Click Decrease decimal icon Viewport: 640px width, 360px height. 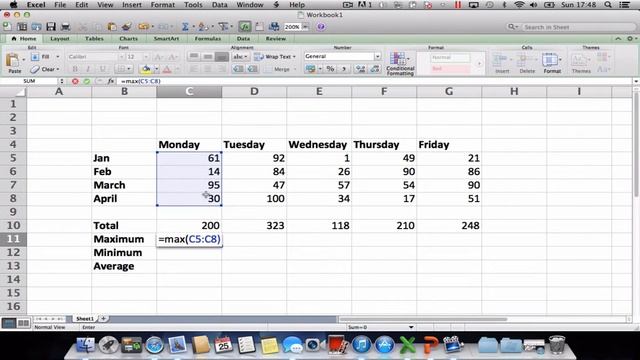coord(374,69)
